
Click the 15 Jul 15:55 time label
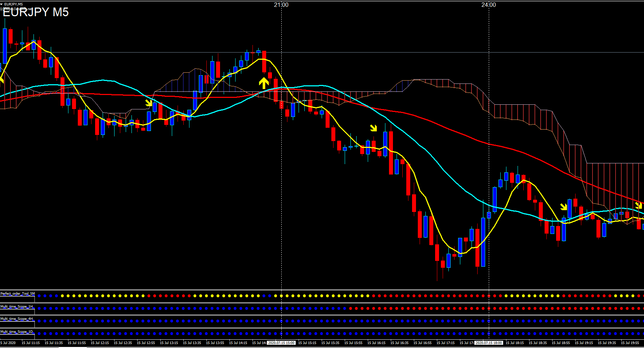(x=353, y=343)
